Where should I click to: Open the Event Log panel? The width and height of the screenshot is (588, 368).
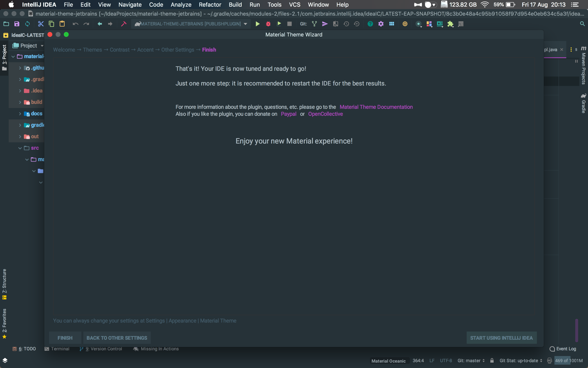click(563, 349)
